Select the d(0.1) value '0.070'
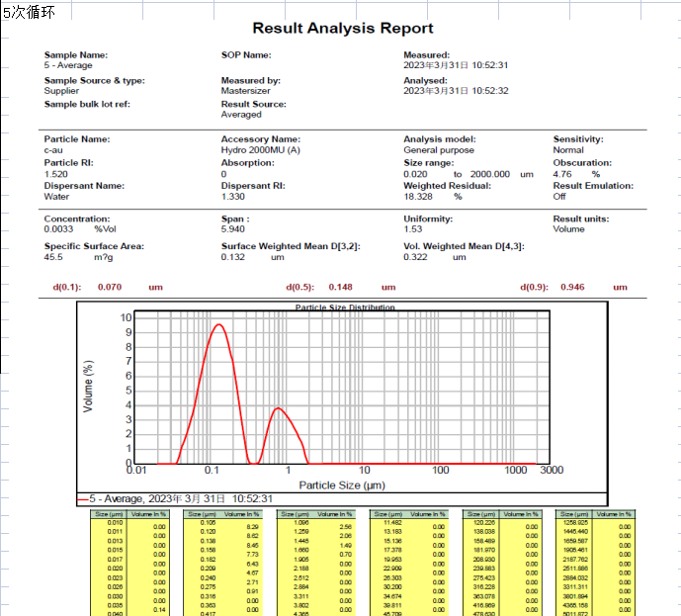Viewport: 681px width, 616px height. point(110,287)
